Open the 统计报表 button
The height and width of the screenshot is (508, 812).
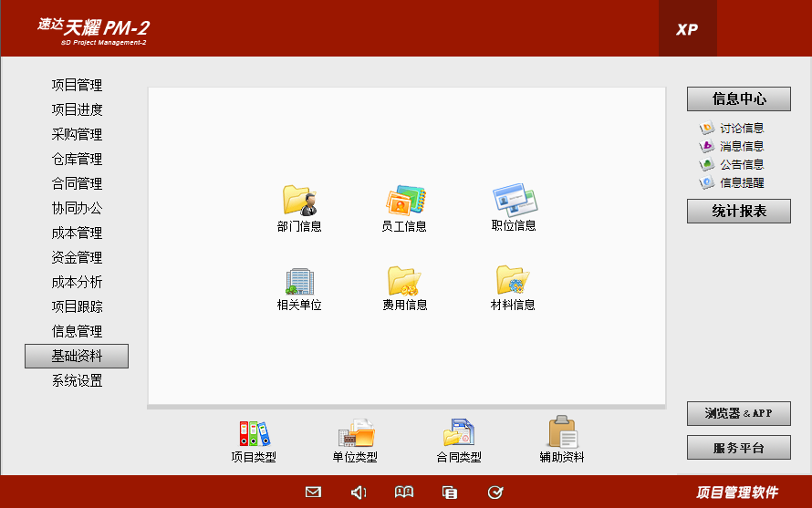coord(738,212)
